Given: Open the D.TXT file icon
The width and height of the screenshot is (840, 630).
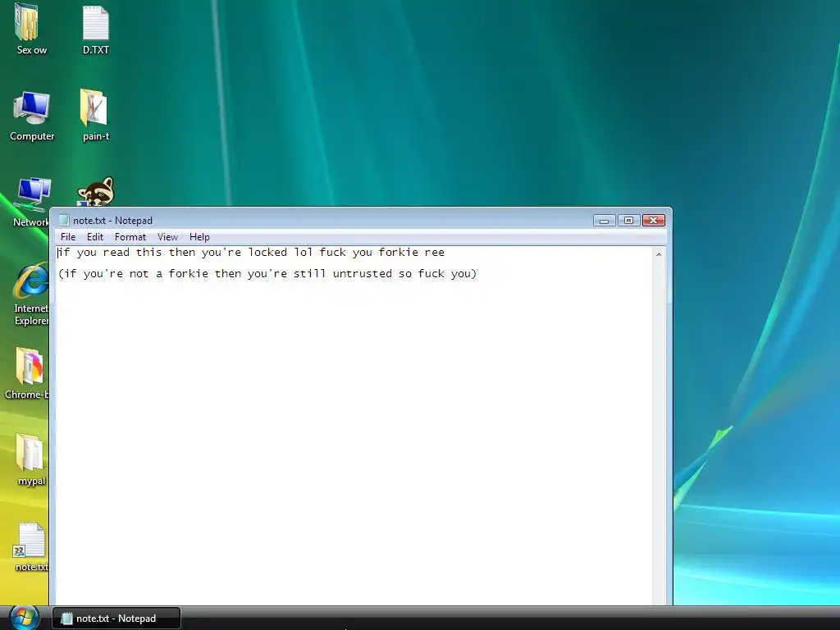Looking at the screenshot, I should pyautogui.click(x=95, y=30).
